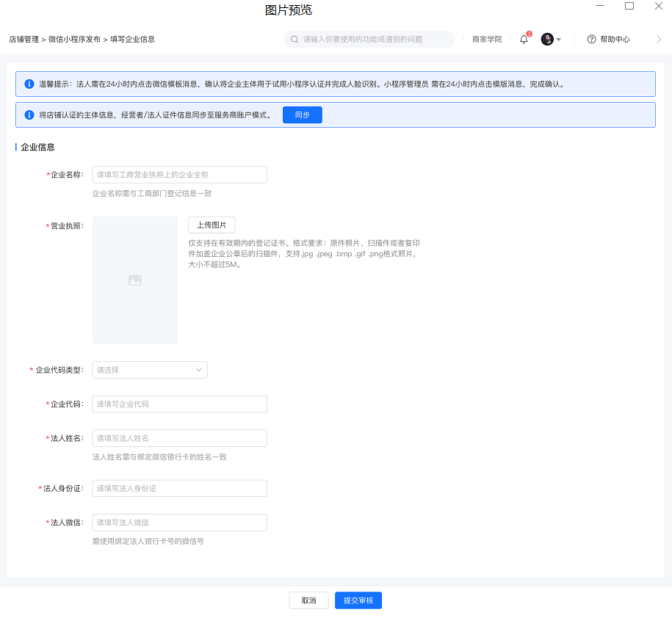Image resolution: width=672 pixels, height=618 pixels.
Task: Go to 店铺管理 in breadcrumb
Action: [24, 40]
